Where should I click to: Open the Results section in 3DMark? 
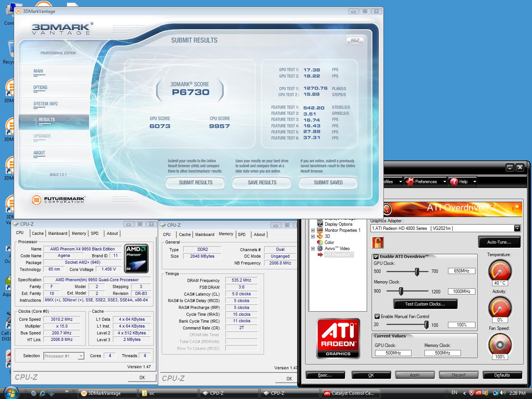tap(54, 122)
